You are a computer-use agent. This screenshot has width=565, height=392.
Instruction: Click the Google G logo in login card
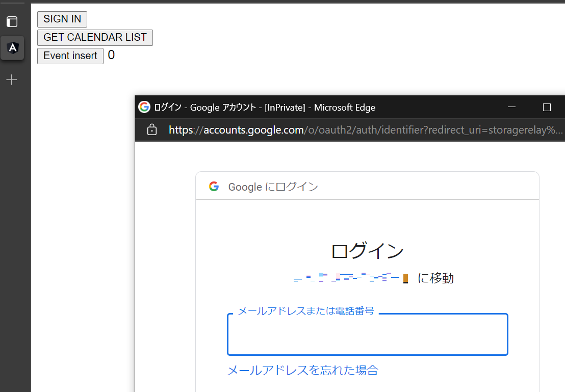tap(214, 186)
